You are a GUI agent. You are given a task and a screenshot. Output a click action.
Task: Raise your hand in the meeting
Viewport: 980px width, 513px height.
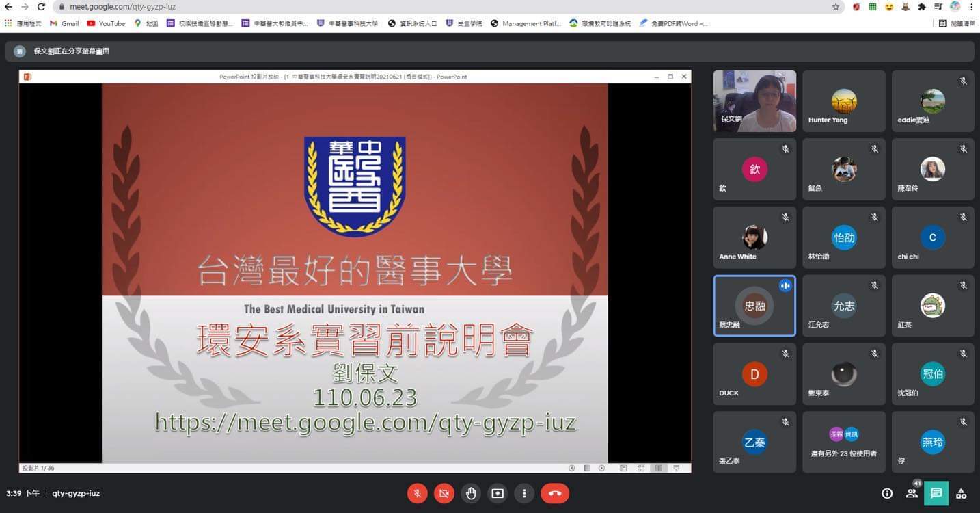[471, 493]
